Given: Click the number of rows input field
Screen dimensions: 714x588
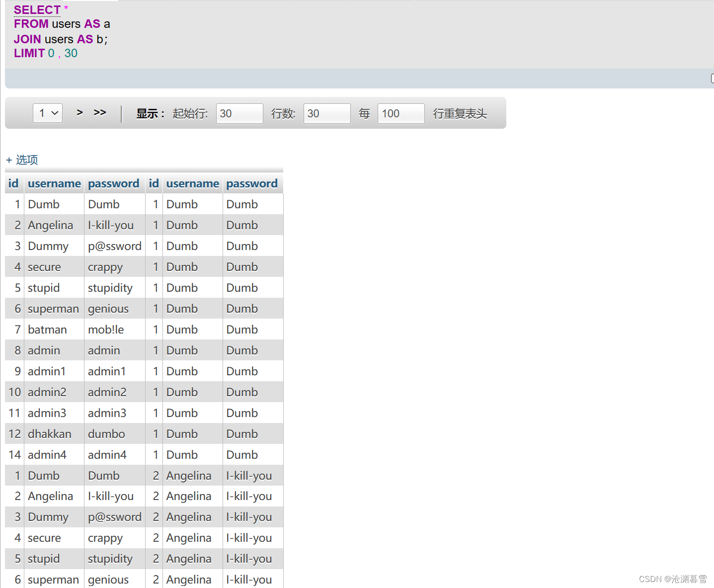Looking at the screenshot, I should [327, 113].
